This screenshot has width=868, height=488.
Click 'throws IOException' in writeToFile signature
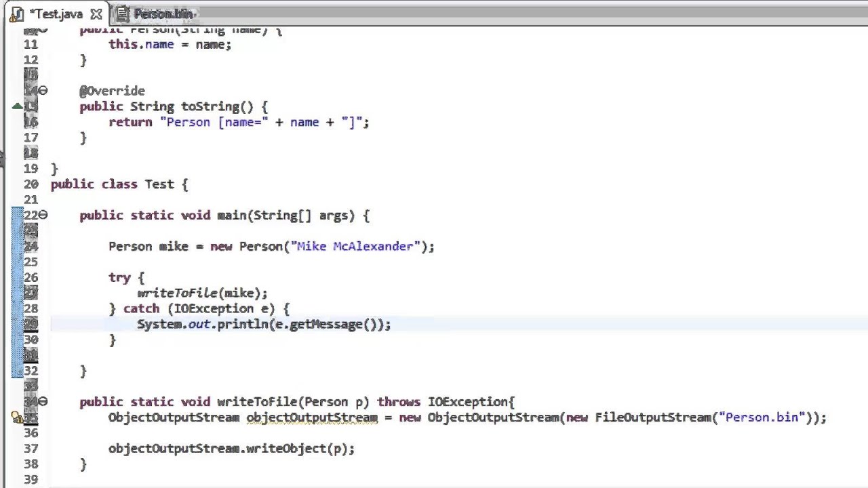(x=442, y=402)
